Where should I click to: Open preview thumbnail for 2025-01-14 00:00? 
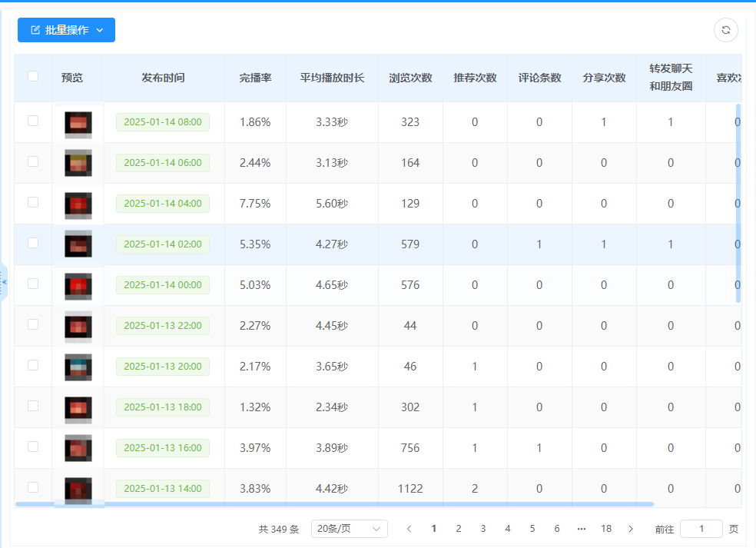tap(78, 286)
